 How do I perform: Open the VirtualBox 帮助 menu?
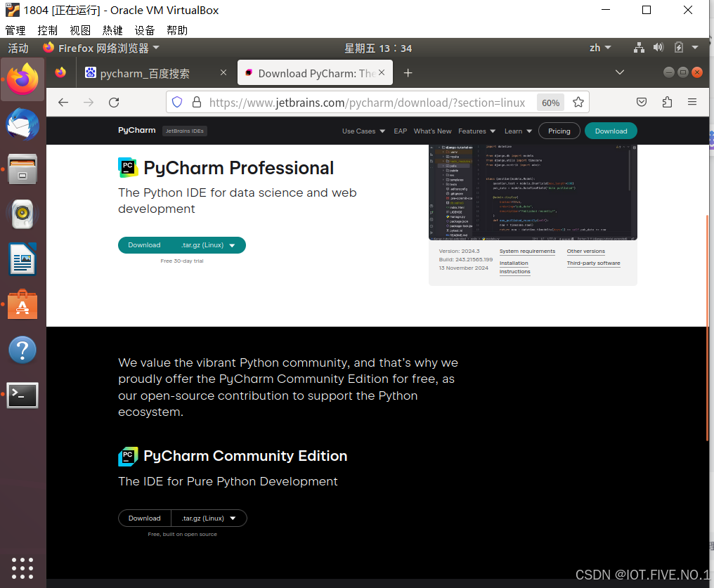click(177, 30)
